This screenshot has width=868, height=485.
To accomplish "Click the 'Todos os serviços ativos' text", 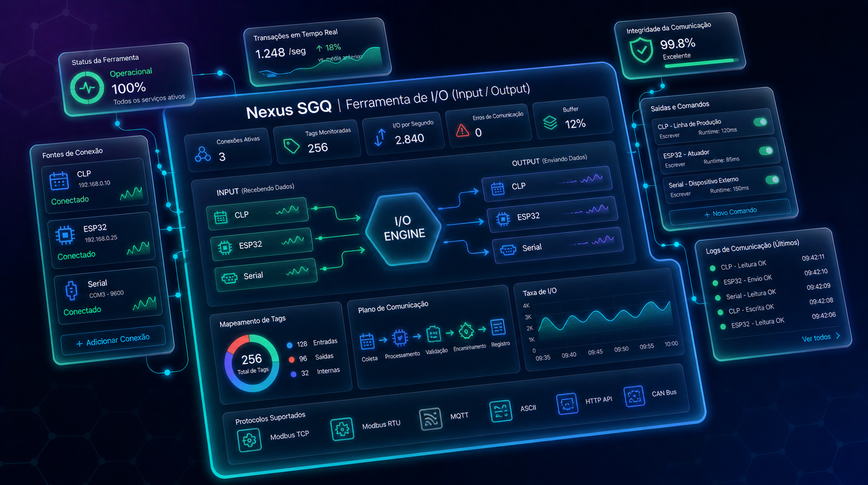I will coord(149,98).
